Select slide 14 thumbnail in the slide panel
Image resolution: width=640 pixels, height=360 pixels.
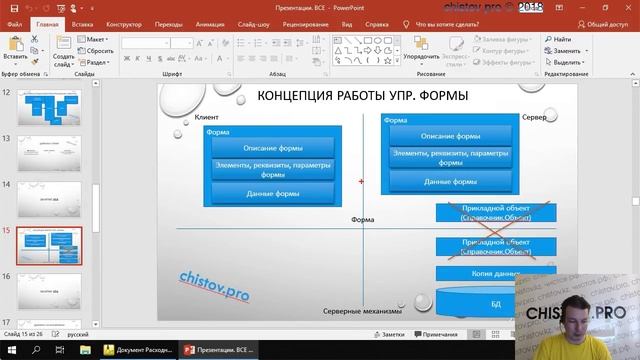(x=49, y=200)
